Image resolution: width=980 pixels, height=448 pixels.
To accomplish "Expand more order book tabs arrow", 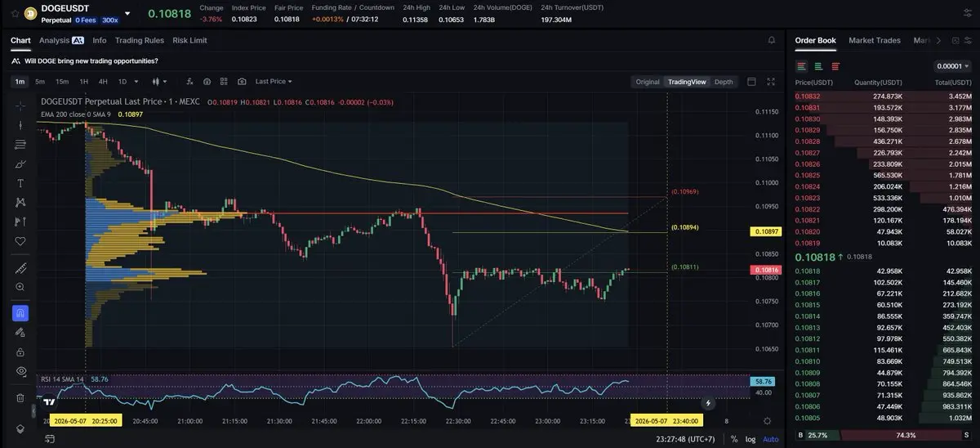I will 938,40.
